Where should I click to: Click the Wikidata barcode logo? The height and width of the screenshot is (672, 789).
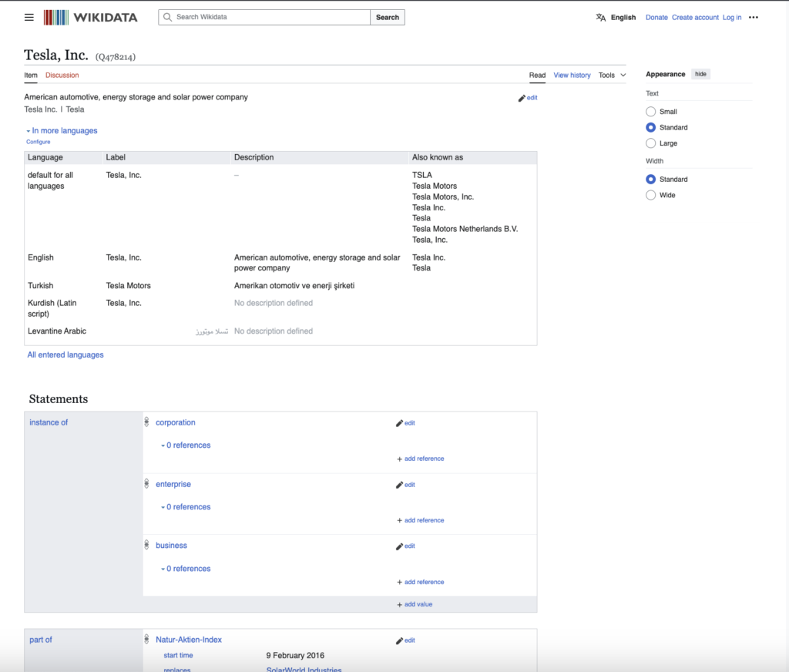coord(55,17)
